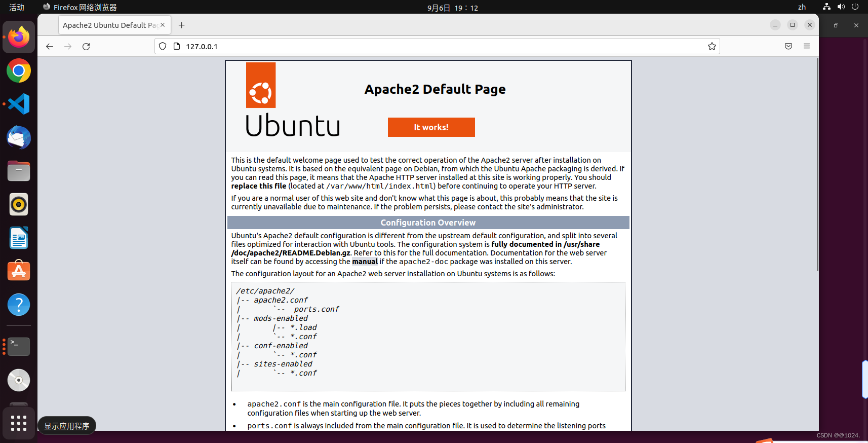Minimize the Firefox window
This screenshot has width=868, height=443.
coord(775,25)
